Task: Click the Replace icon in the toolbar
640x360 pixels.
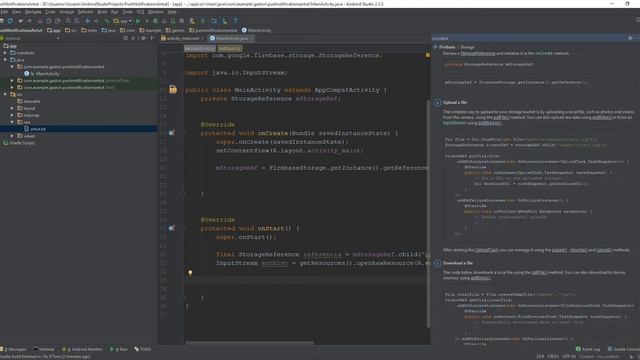Action: click(x=77, y=21)
